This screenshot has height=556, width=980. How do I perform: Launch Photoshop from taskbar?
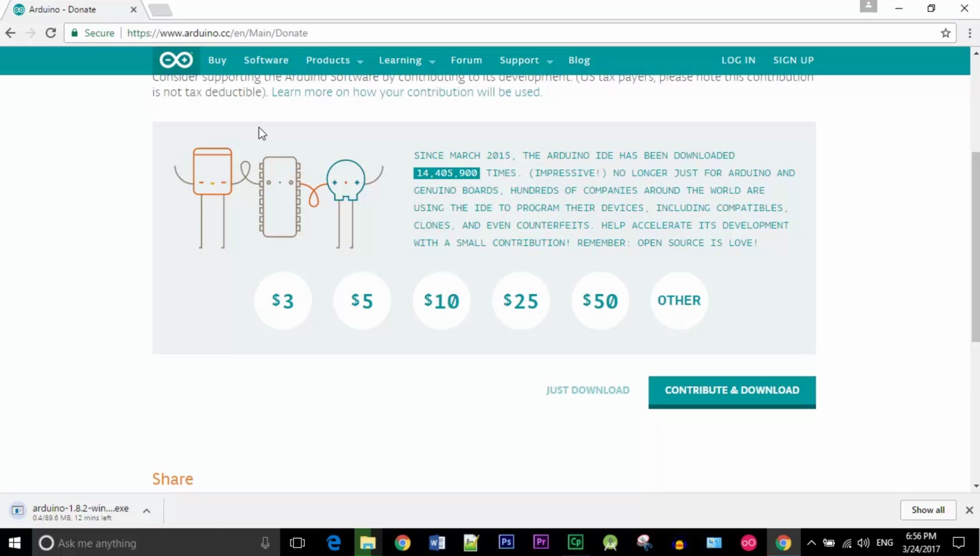pyautogui.click(x=506, y=542)
